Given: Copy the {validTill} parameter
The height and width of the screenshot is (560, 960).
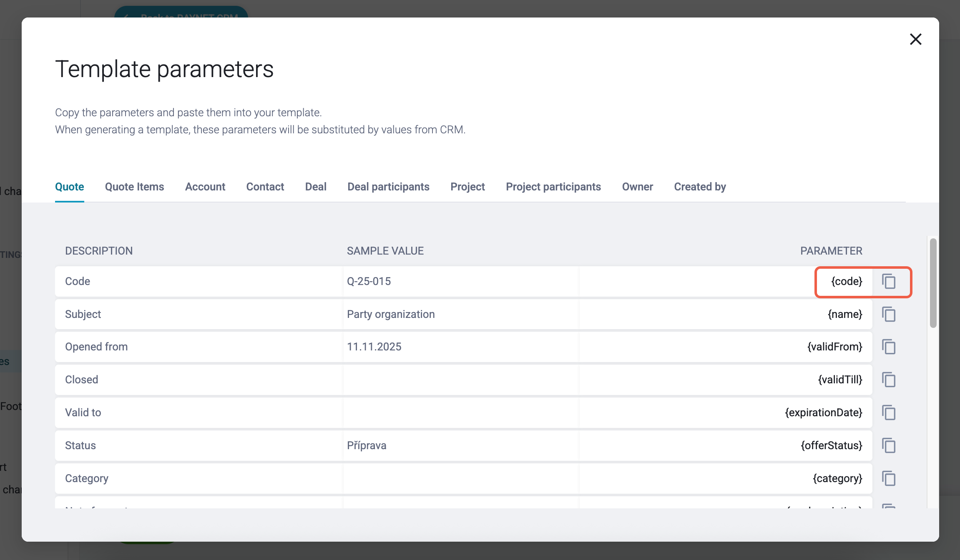Looking at the screenshot, I should point(889,380).
